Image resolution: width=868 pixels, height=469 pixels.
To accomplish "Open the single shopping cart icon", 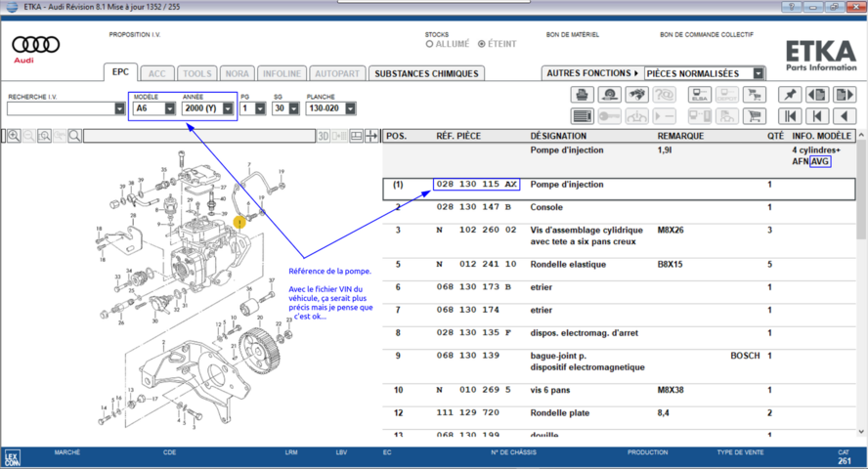I will pyautogui.click(x=754, y=116).
